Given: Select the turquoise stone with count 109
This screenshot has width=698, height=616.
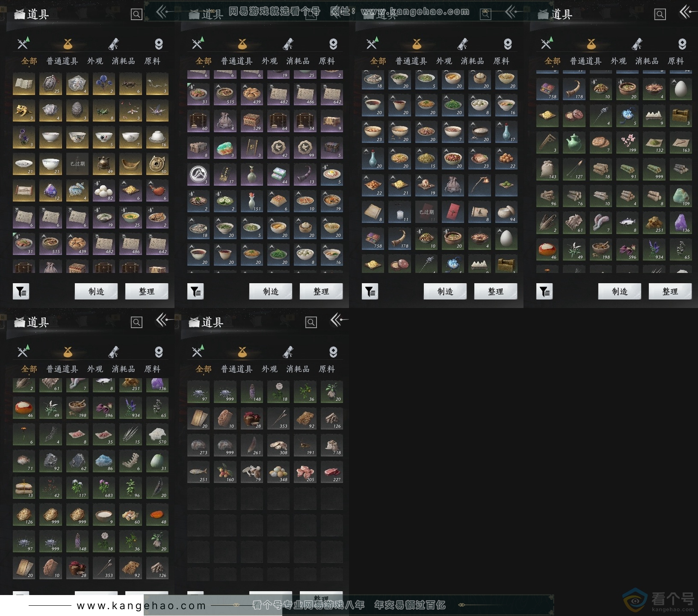Looking at the screenshot, I should (681, 196).
